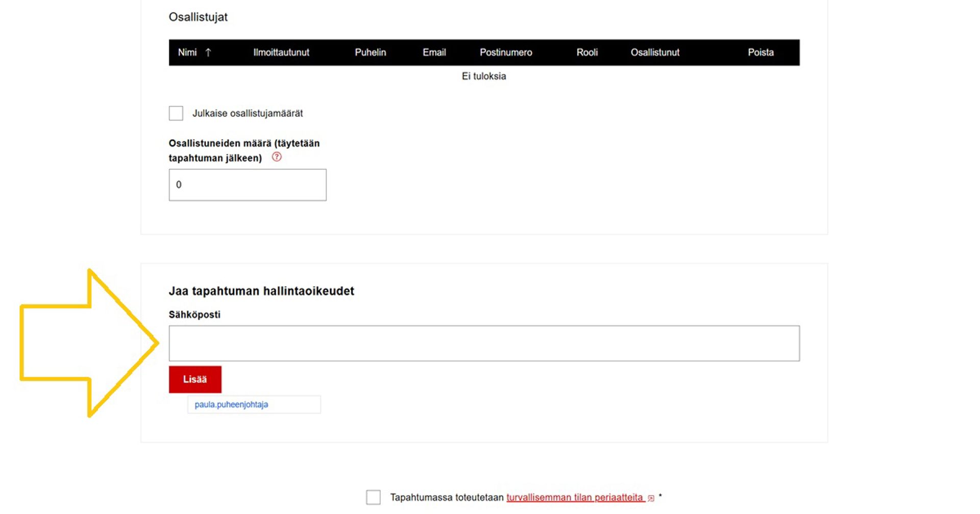Click the sort arrow next to Nimi
This screenshot has height=514, width=980.
click(x=208, y=53)
